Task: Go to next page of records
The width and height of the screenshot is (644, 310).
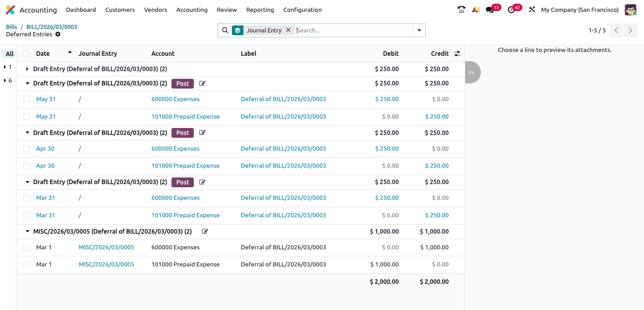Action: point(630,30)
